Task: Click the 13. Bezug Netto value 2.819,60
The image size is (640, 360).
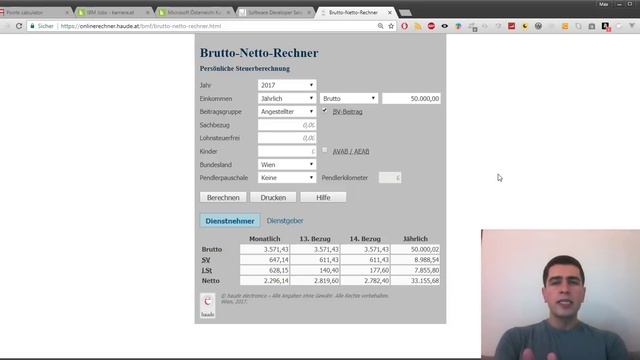Action: (x=315, y=281)
